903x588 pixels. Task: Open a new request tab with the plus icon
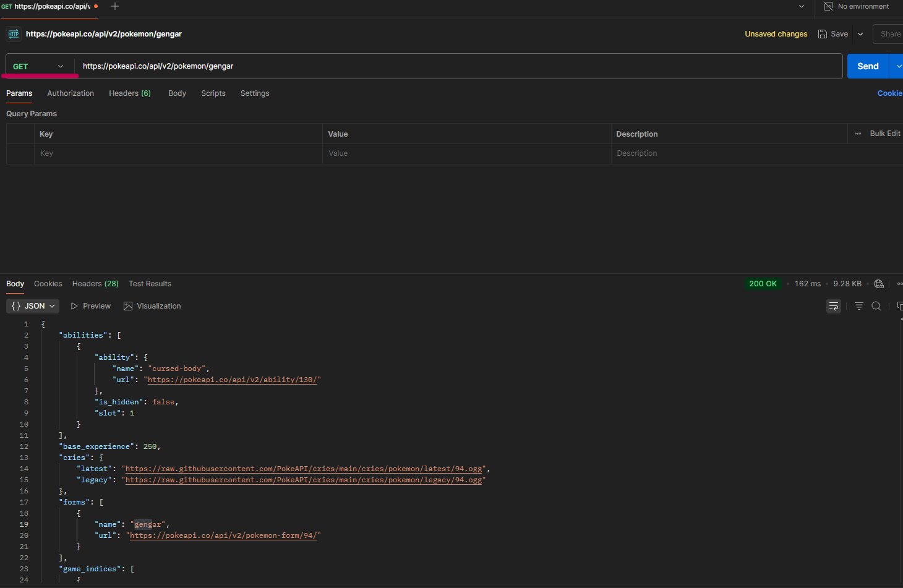(115, 6)
